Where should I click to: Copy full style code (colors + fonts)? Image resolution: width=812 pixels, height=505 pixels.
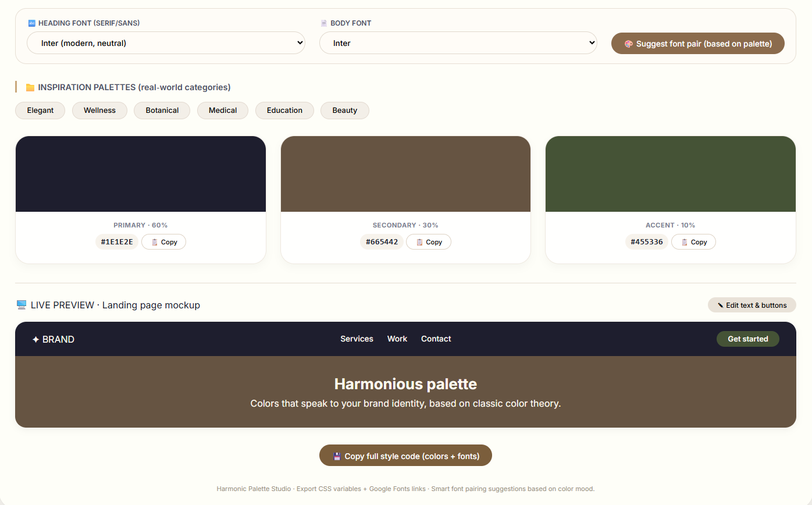(x=405, y=456)
